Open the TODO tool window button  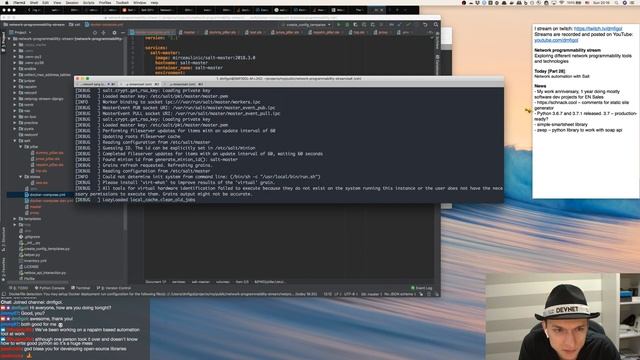pyautogui.click(x=20, y=288)
